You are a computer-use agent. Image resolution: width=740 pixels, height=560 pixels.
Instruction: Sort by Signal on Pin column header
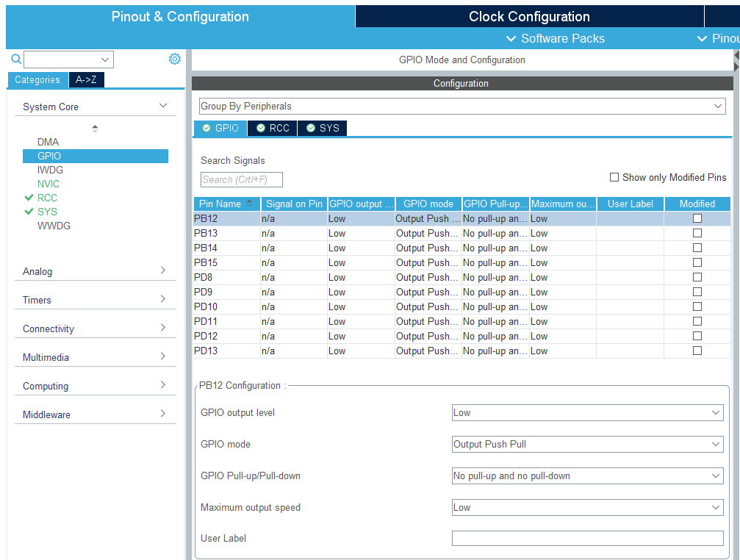294,204
